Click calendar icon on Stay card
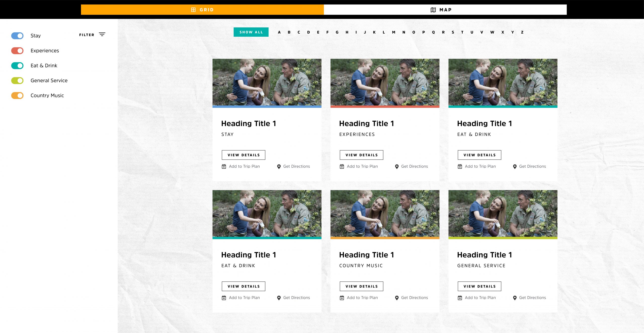 point(224,166)
